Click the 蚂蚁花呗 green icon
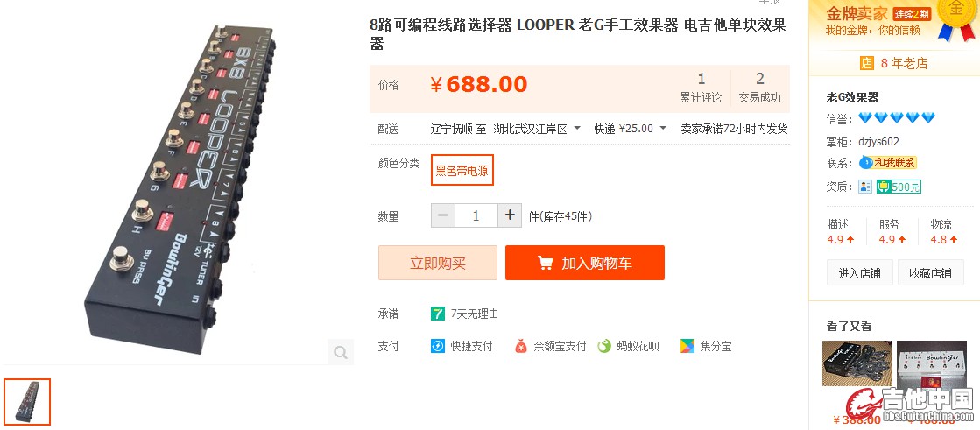This screenshot has height=430, width=980. (x=604, y=346)
